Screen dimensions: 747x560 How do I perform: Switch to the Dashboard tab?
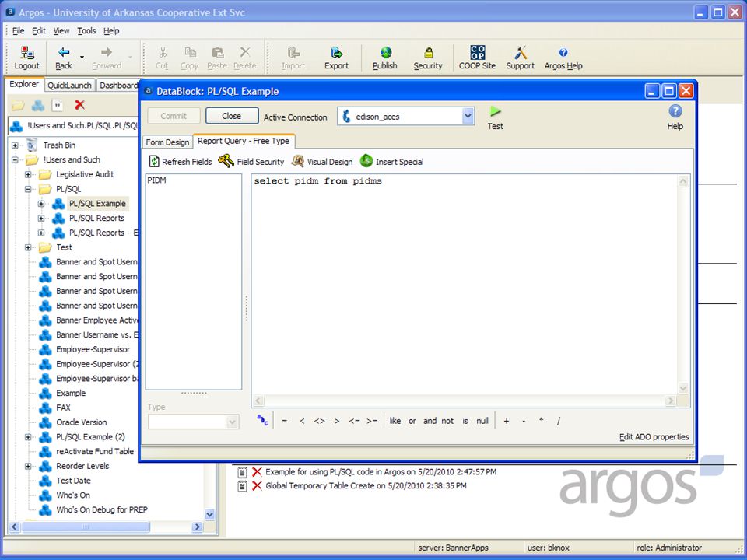coord(118,86)
